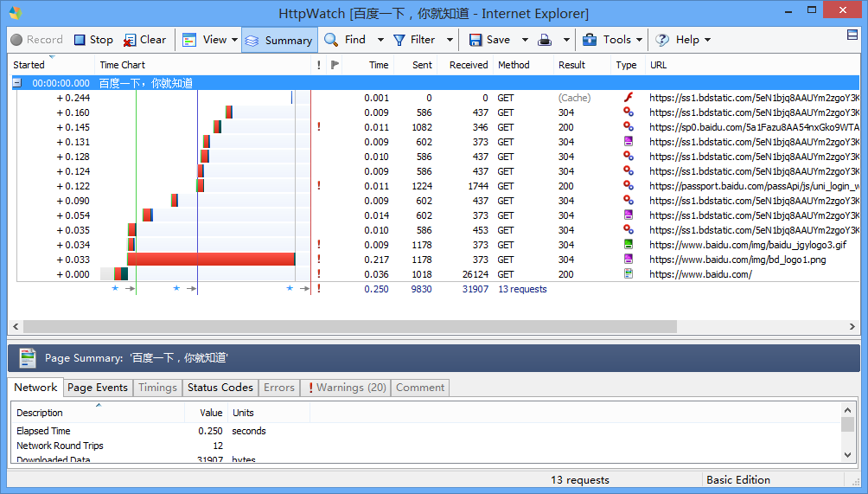This screenshot has width=868, height=494.
Task: Click HTML page icon of www.baidu.com/ row
Action: (x=629, y=273)
